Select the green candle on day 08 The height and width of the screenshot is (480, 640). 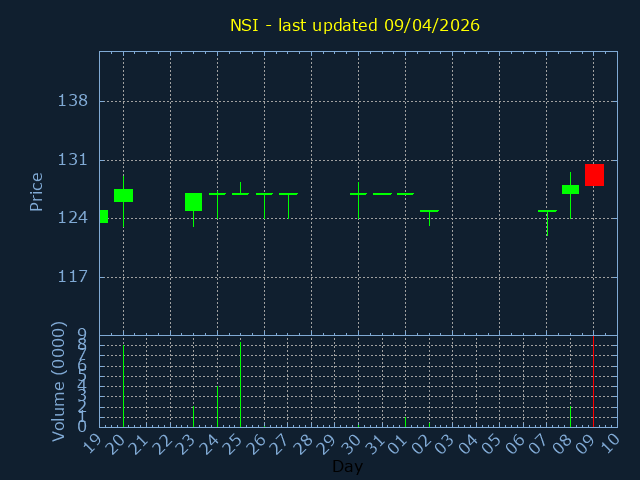570,189
